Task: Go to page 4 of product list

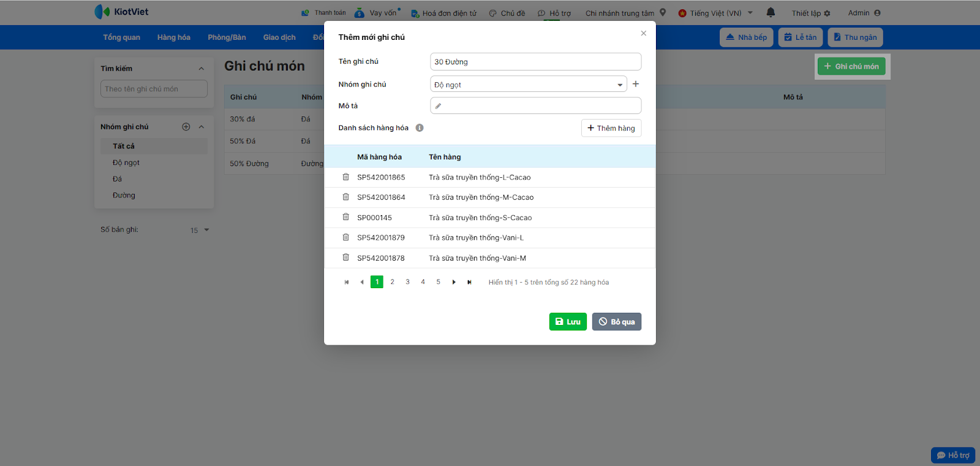Action: [423, 282]
